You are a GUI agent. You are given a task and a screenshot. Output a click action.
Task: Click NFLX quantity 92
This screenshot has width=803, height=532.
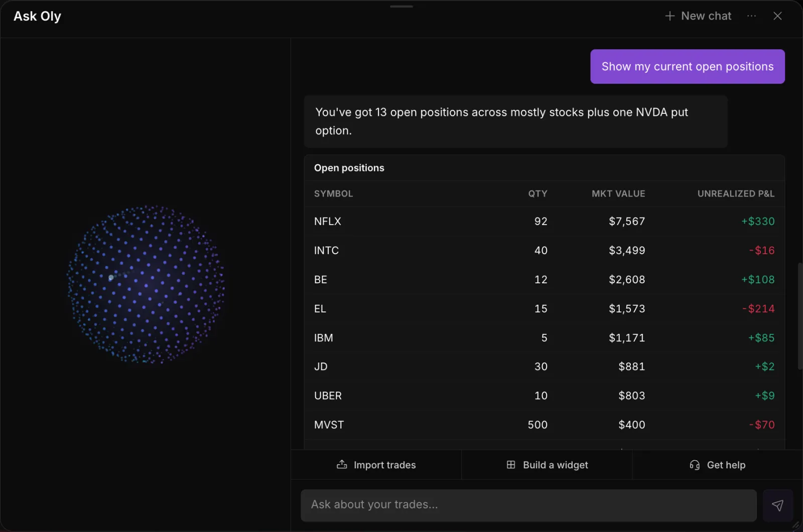click(x=541, y=221)
